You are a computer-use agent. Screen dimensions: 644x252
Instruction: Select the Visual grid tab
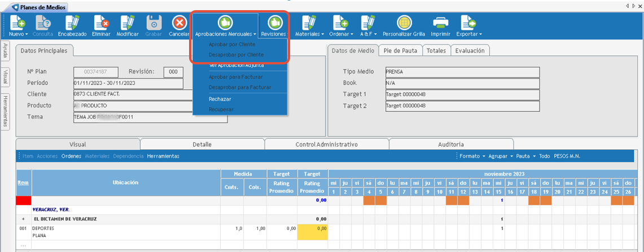pos(78,144)
